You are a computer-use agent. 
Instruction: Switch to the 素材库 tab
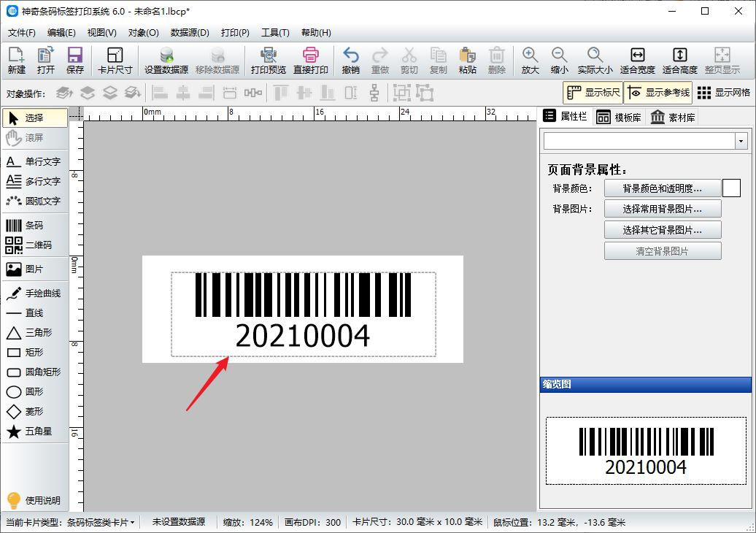673,118
